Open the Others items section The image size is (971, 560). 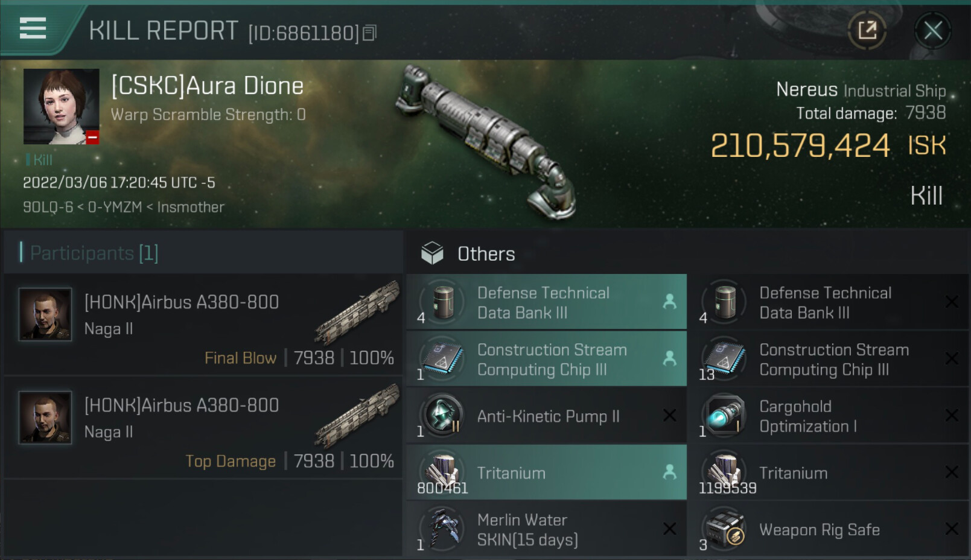click(486, 254)
